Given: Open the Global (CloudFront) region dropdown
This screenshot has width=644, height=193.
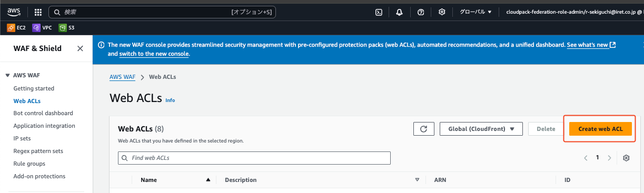Looking at the screenshot, I should coord(481,129).
